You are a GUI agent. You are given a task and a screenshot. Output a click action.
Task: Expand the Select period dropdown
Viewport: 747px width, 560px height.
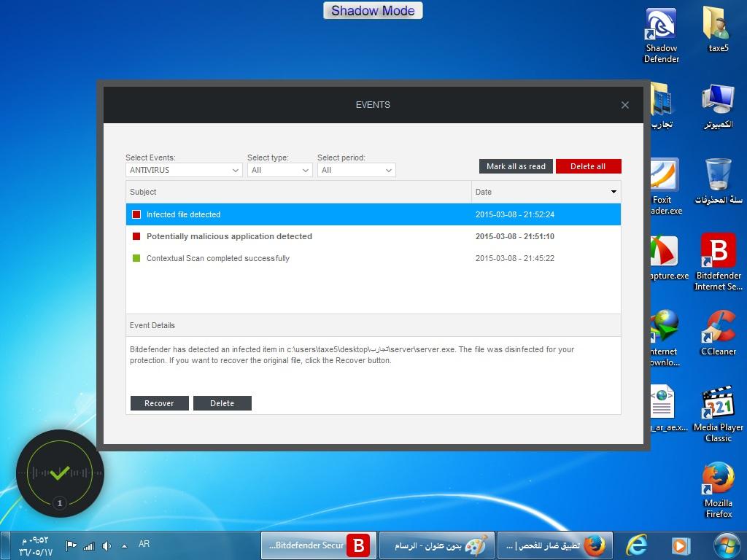click(x=356, y=170)
